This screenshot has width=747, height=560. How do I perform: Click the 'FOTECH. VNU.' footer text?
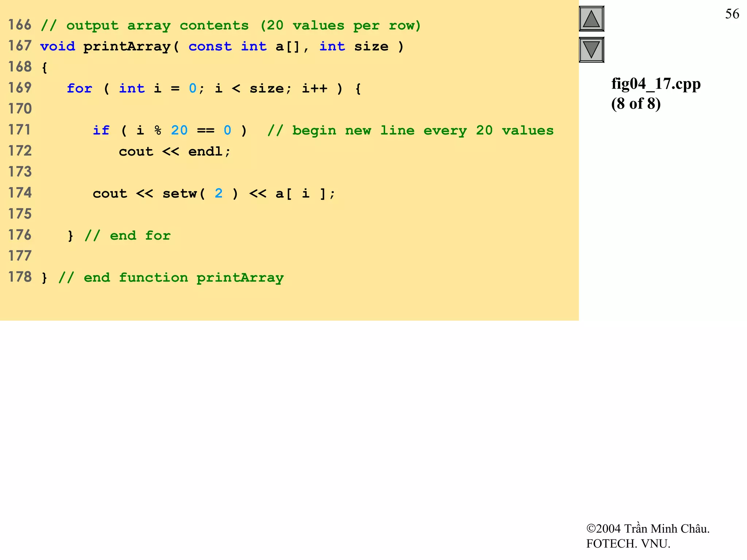628,544
